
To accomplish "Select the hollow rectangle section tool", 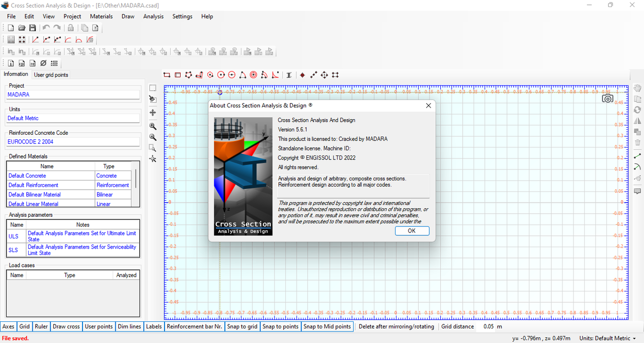I will click(x=178, y=75).
